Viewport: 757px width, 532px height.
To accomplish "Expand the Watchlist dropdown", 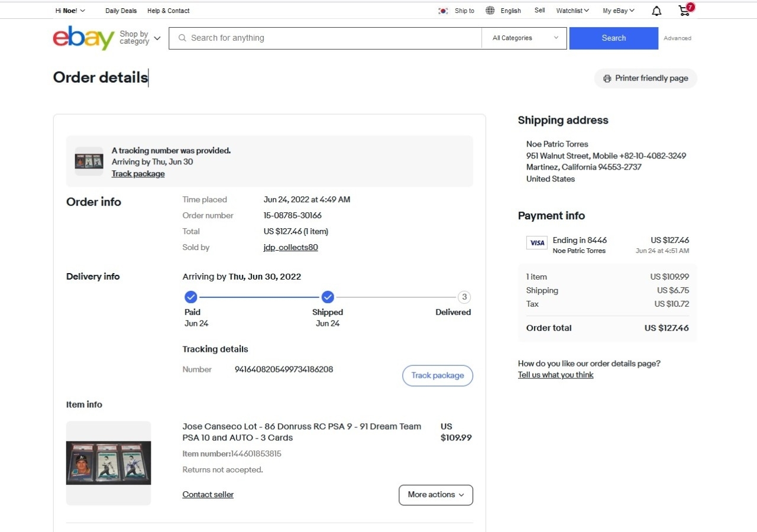I will click(572, 11).
